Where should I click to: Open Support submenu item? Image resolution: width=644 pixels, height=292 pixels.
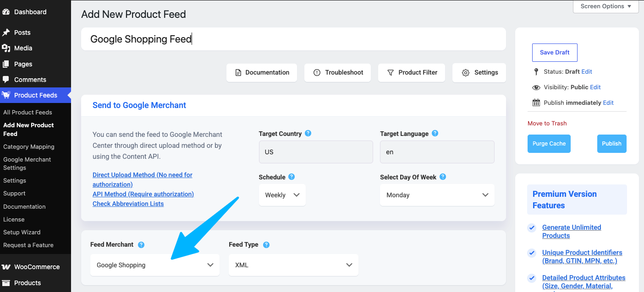[14, 194]
